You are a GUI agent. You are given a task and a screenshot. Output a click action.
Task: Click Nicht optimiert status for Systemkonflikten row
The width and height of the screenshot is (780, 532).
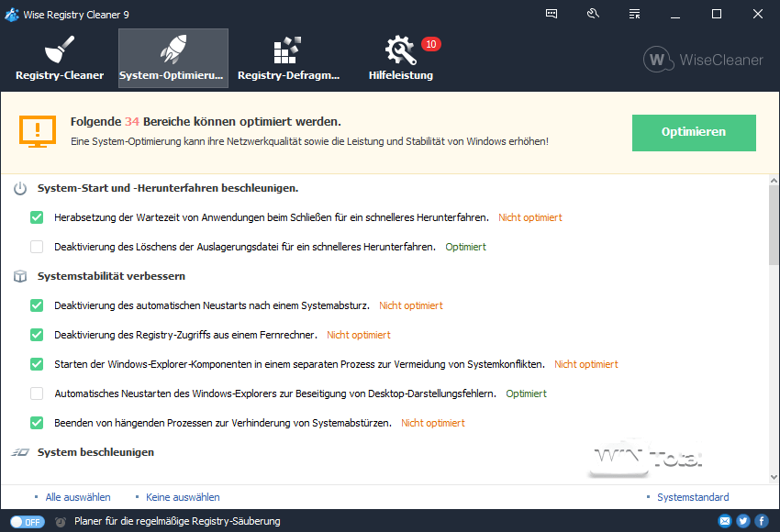pos(586,364)
